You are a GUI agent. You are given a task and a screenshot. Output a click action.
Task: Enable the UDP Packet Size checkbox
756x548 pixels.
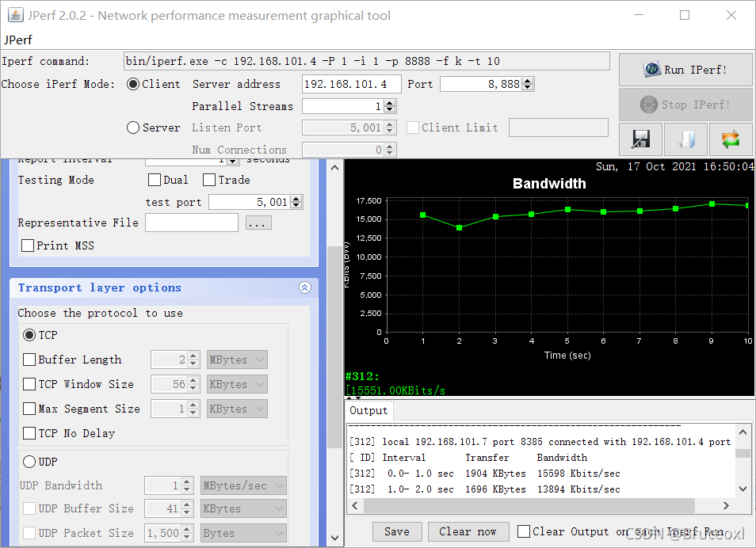[29, 533]
